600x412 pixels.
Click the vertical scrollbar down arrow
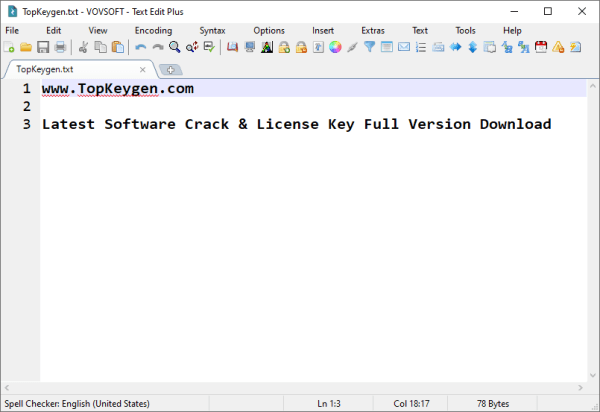(593, 376)
